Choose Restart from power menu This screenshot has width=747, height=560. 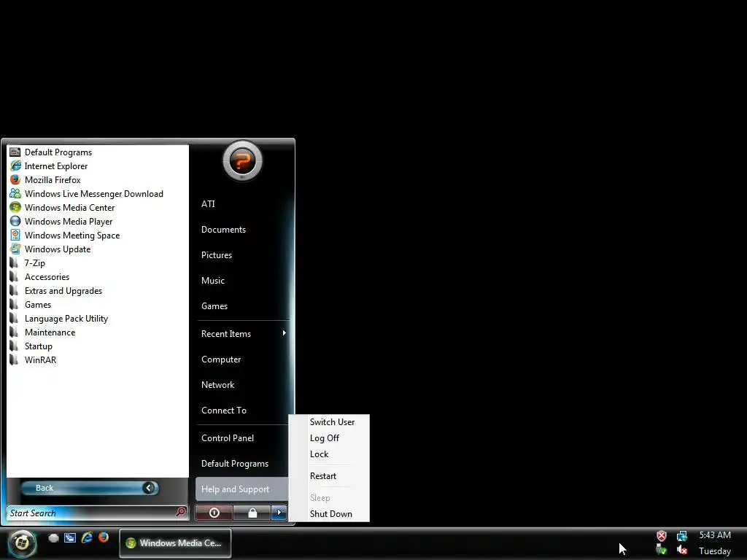pos(323,476)
